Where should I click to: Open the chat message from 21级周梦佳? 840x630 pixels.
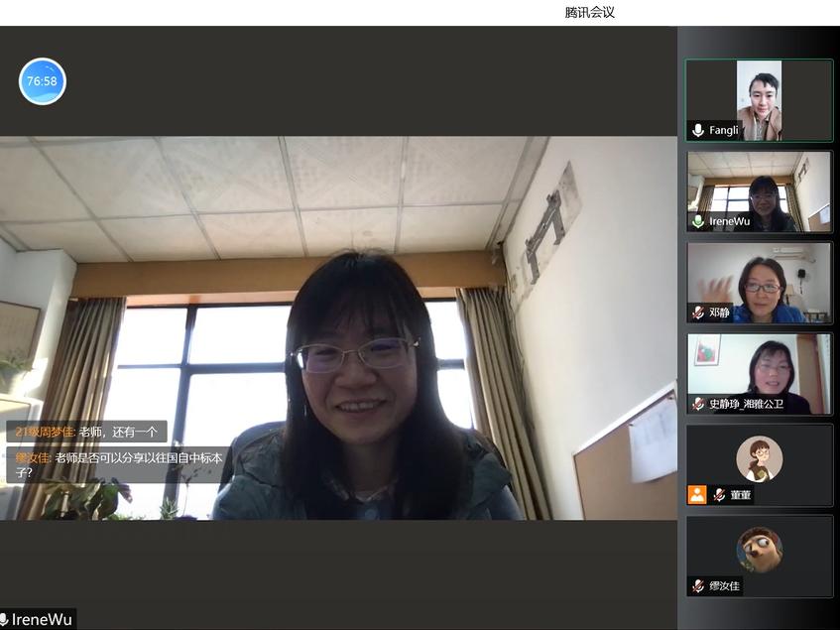coord(87,432)
